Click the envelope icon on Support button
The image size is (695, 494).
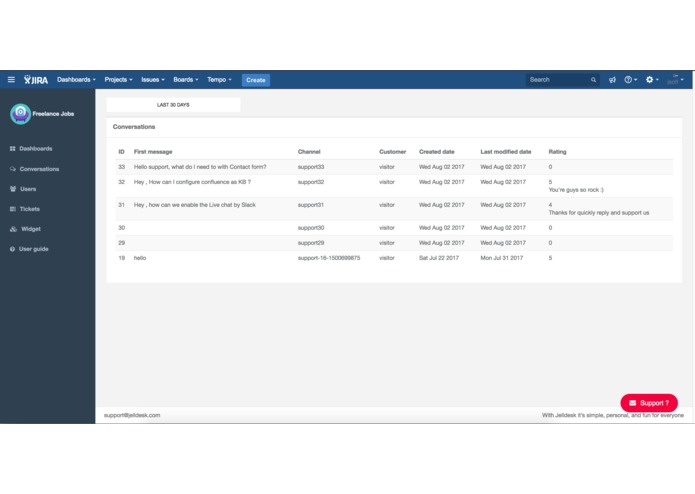(633, 403)
